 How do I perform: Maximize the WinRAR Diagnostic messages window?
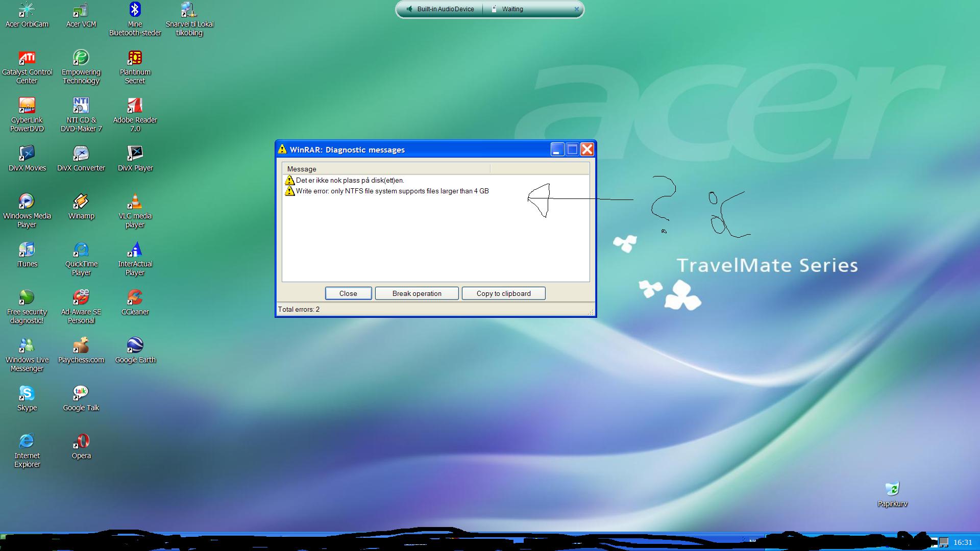[572, 149]
